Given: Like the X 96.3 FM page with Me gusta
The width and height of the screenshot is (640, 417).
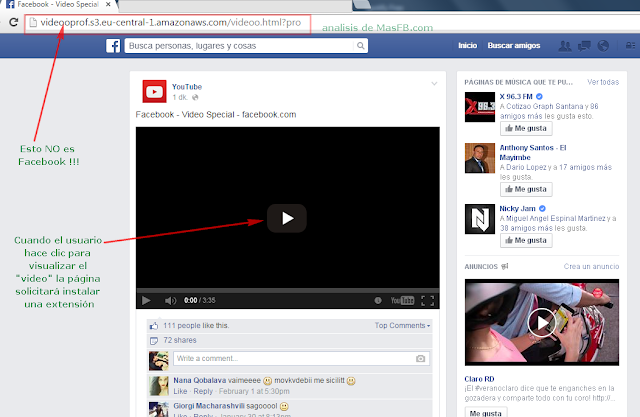Looking at the screenshot, I should (x=526, y=128).
